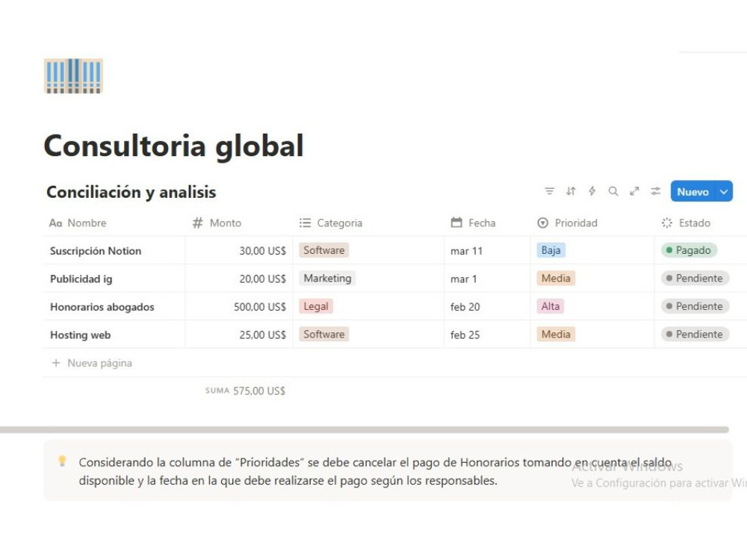Click the Alta priority tag
The image size is (747, 560).
[551, 306]
